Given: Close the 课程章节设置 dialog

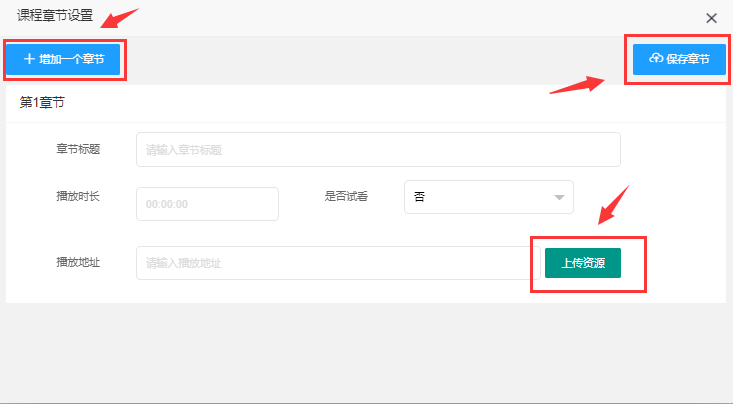Looking at the screenshot, I should click(x=711, y=18).
